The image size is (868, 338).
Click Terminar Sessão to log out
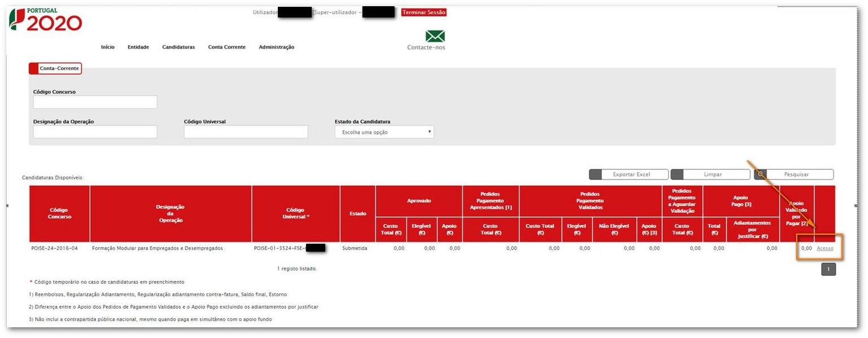(x=423, y=12)
